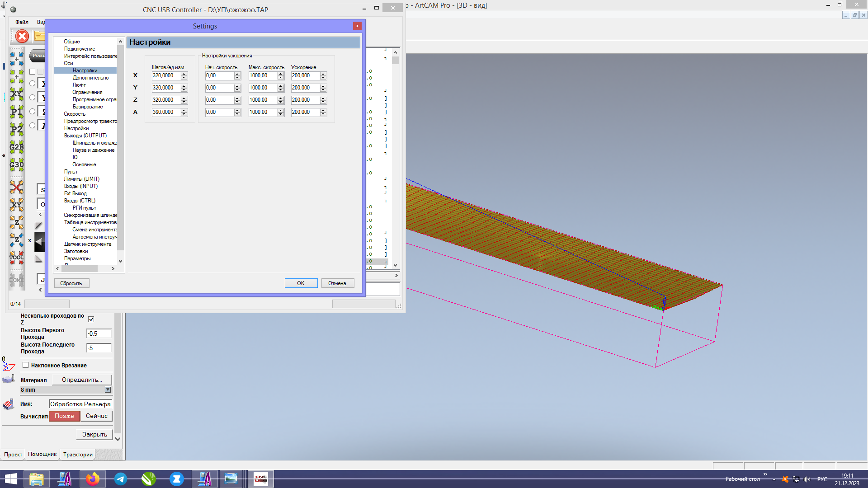Click the P2 go-to-park icon
868x488 pixels.
point(17,130)
